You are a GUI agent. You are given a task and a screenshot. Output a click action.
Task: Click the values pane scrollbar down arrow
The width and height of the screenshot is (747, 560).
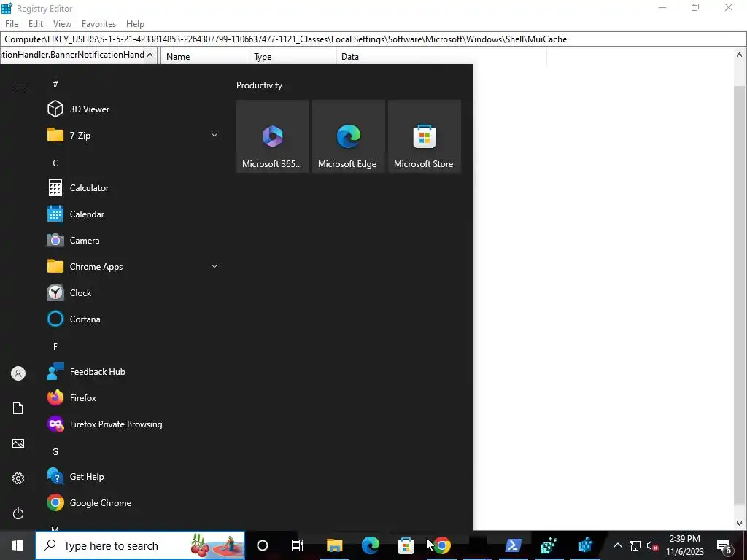point(740,524)
